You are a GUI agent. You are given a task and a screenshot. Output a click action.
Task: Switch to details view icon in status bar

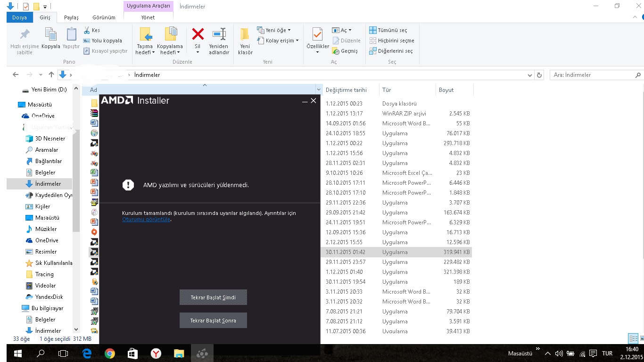pyautogui.click(x=633, y=338)
